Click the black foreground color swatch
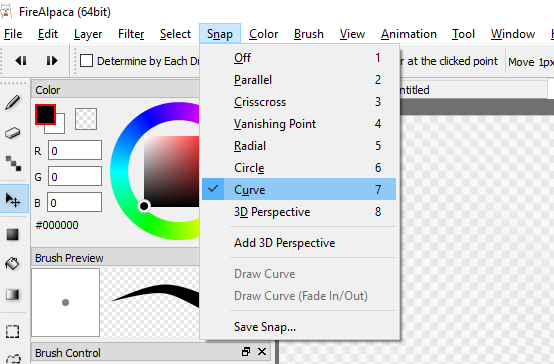The image size is (554, 364). [x=46, y=114]
